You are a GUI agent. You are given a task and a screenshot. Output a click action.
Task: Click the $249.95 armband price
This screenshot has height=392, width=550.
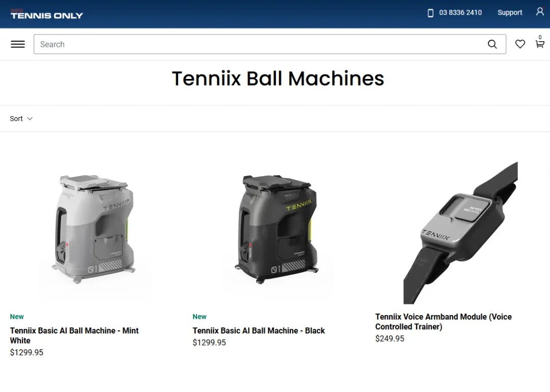coord(390,339)
